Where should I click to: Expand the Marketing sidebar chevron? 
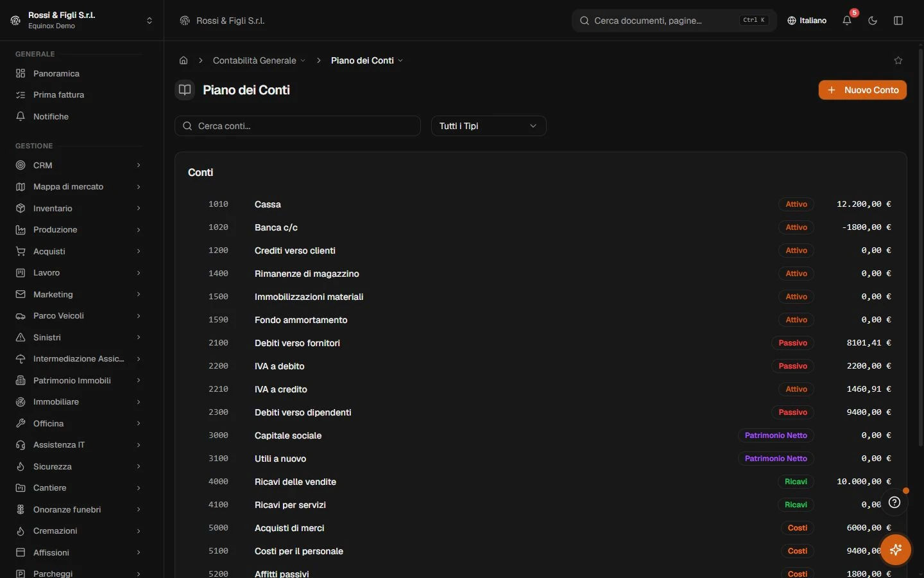[x=139, y=294]
